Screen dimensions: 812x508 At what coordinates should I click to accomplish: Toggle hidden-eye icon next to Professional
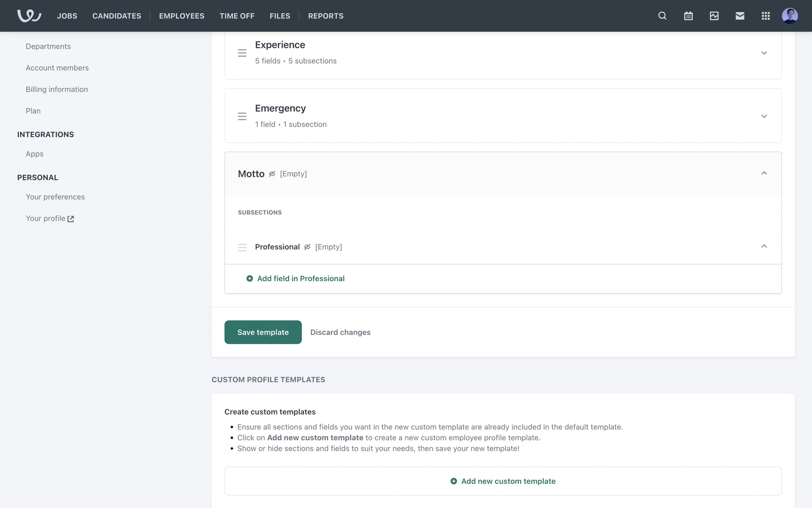click(307, 247)
